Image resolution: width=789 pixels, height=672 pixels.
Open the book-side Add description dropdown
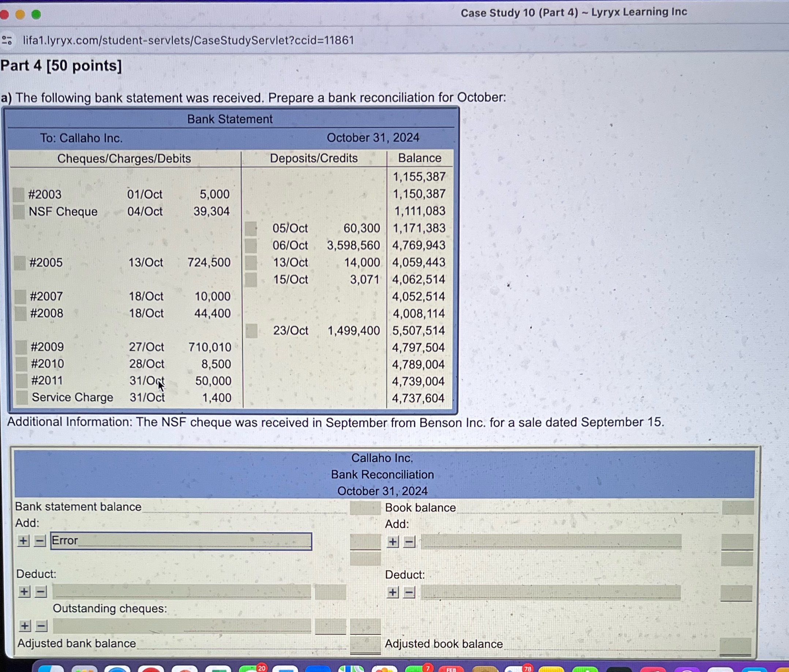tap(551, 541)
